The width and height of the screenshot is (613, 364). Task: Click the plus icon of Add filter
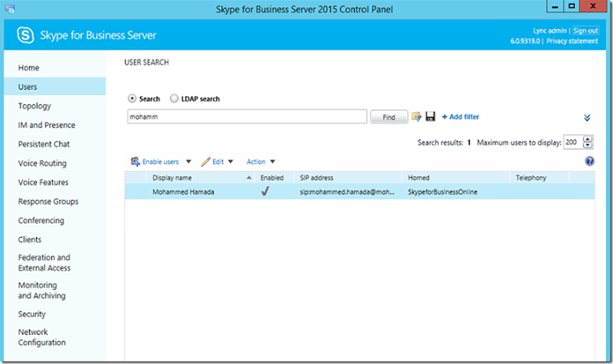[x=444, y=116]
